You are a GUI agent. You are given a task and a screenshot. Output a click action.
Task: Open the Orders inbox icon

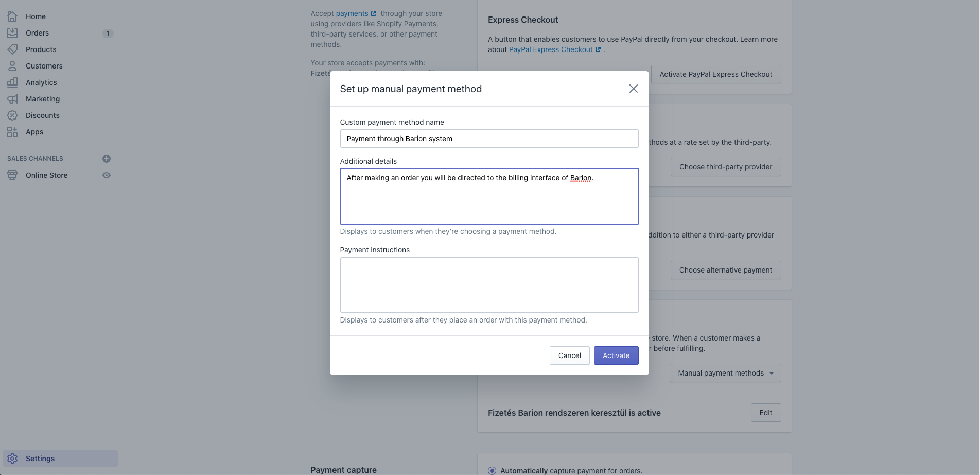pos(12,33)
